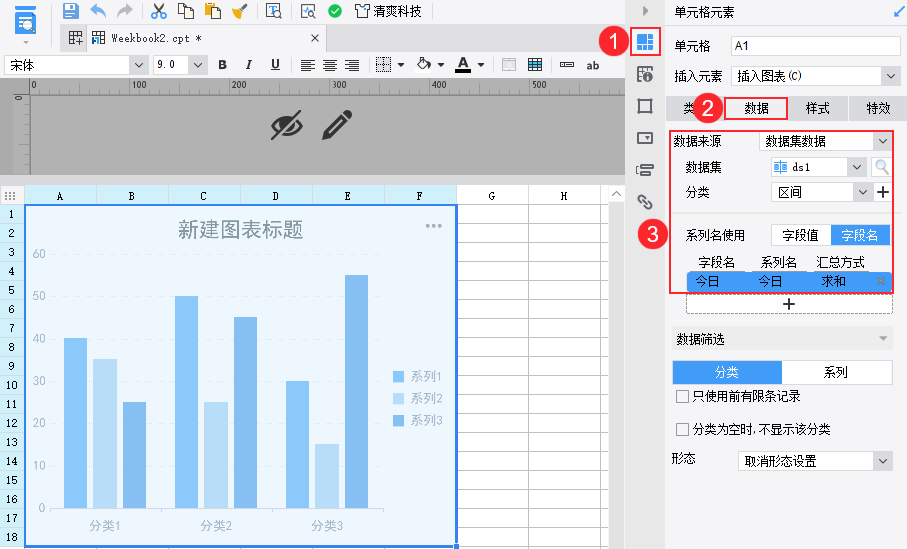Switch to the 样式 tab
Viewport: 907px width, 549px height.
click(817, 108)
